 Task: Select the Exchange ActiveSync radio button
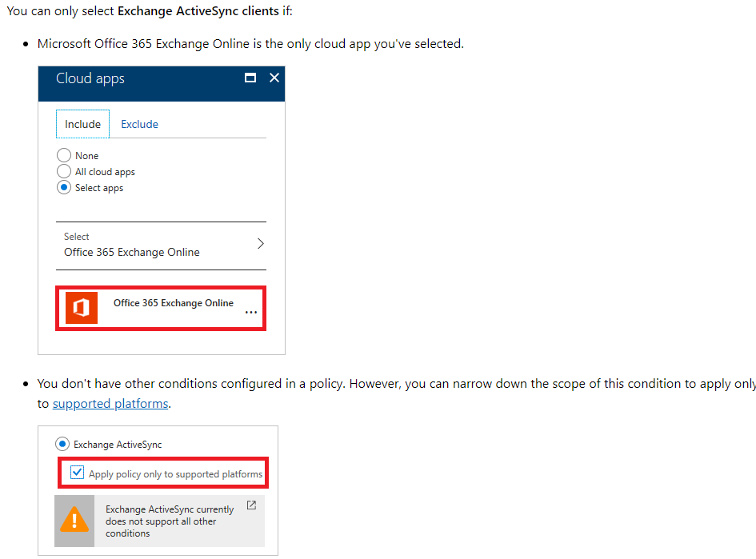62,444
